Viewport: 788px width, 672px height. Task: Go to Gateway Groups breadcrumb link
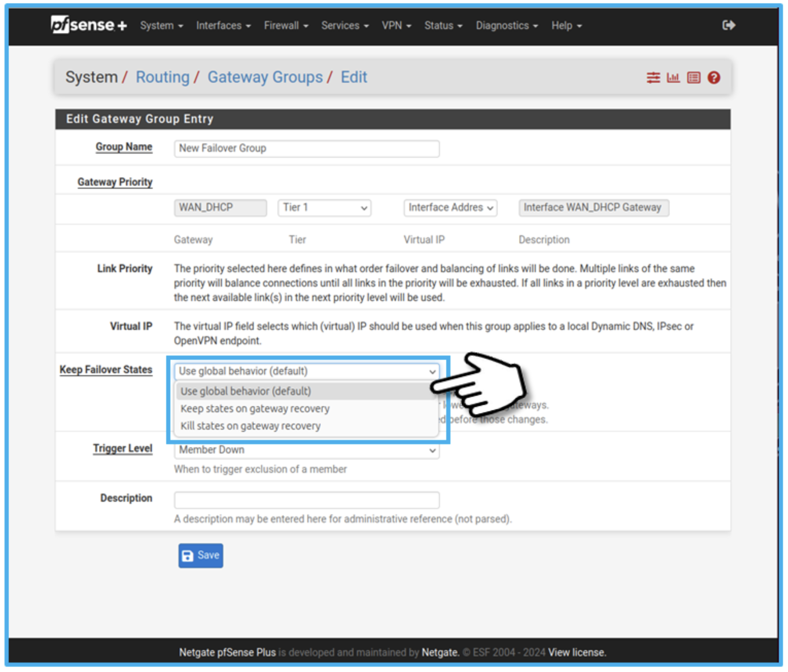coord(265,77)
